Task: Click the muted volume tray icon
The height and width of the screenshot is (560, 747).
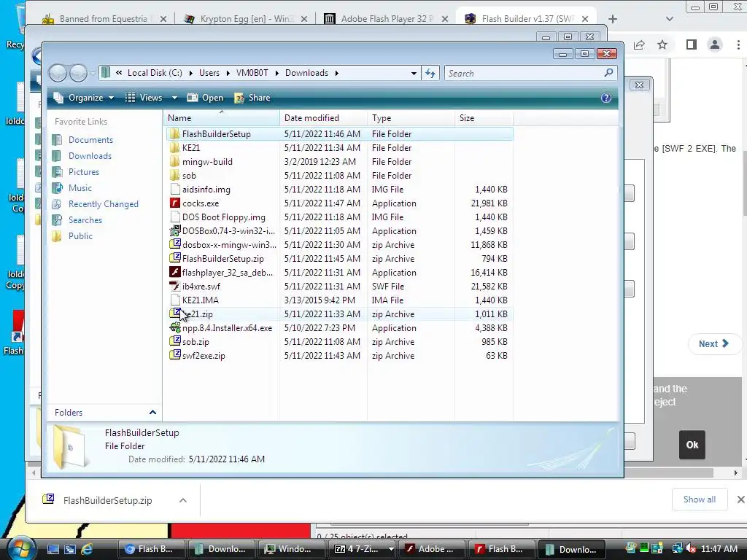Action: (x=691, y=548)
